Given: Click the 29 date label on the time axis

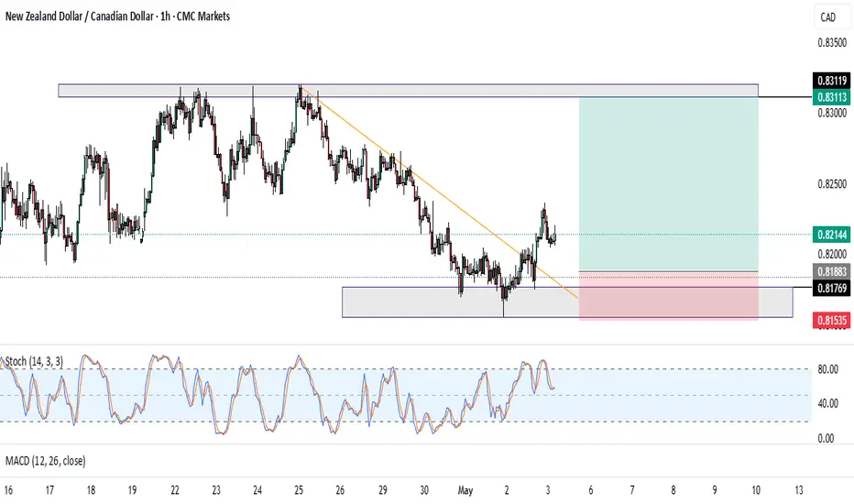Looking at the screenshot, I should pos(383,490).
